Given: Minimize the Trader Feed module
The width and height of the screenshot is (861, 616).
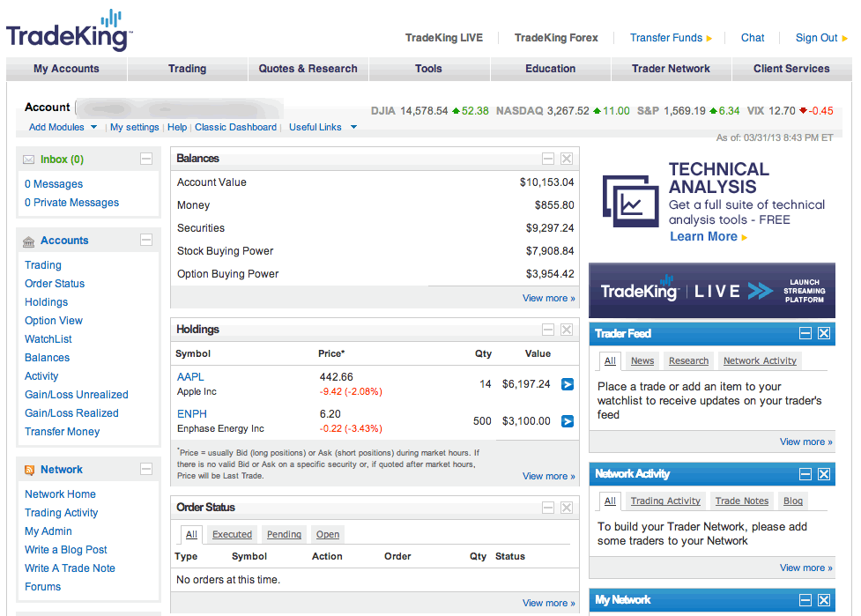Looking at the screenshot, I should pyautogui.click(x=805, y=333).
